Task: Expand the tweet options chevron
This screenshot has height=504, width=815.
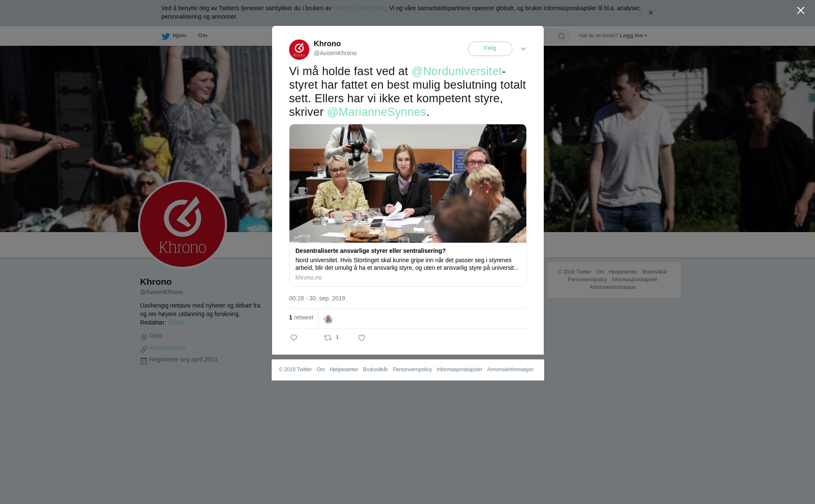Action: click(x=523, y=49)
